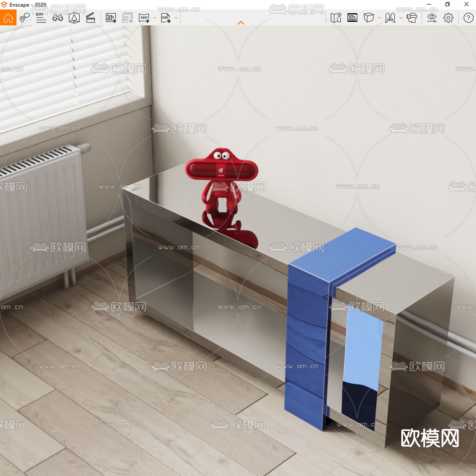The height and width of the screenshot is (476, 476).
Task: Enable the VR headset mode
Action: click(x=412, y=18)
